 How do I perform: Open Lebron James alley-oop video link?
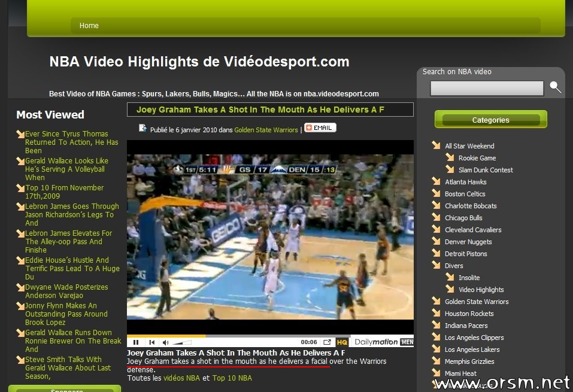point(69,241)
